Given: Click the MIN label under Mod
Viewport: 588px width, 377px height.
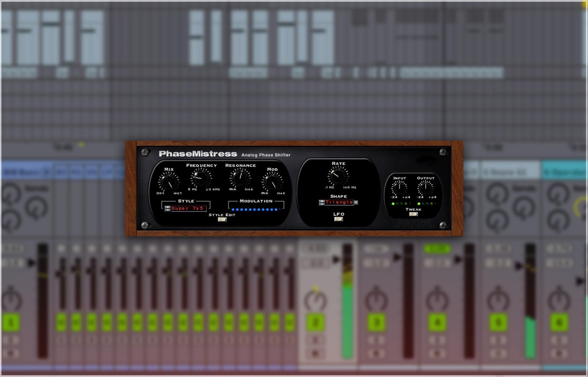Looking at the screenshot, I should coord(265,193).
